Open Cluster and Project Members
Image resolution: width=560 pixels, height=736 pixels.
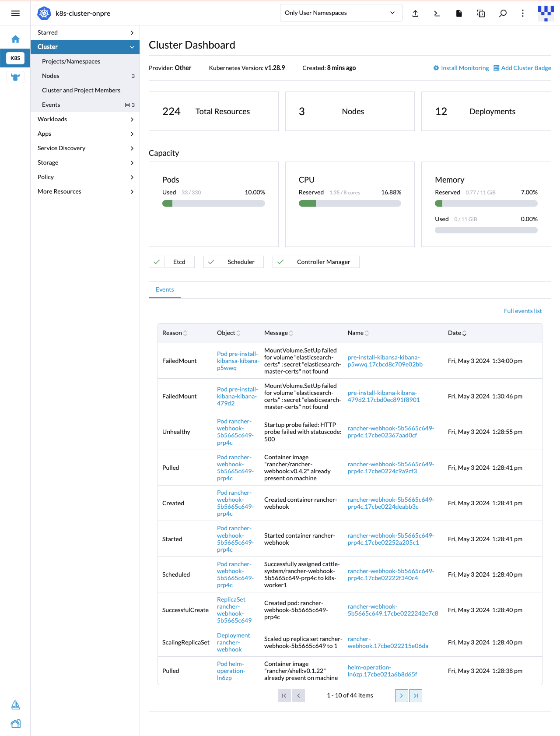[85, 90]
